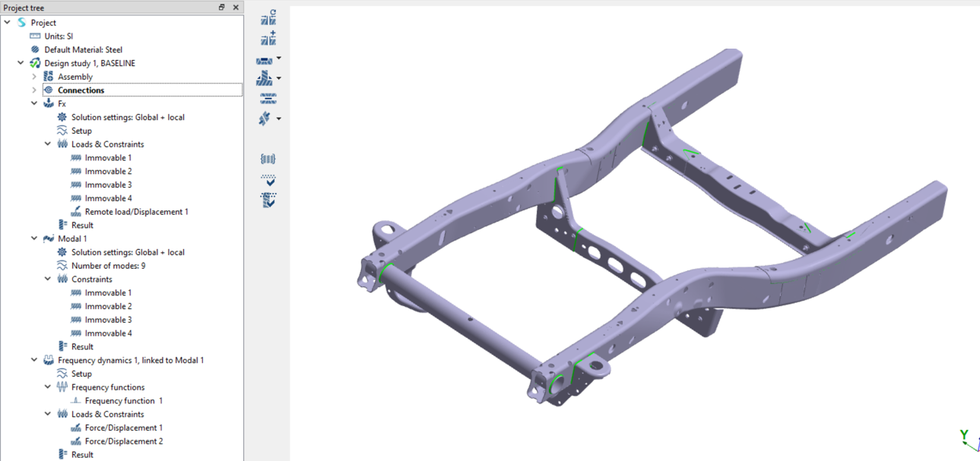Click the Force/Displacement 1 load icon
980x461 pixels.
76,428
